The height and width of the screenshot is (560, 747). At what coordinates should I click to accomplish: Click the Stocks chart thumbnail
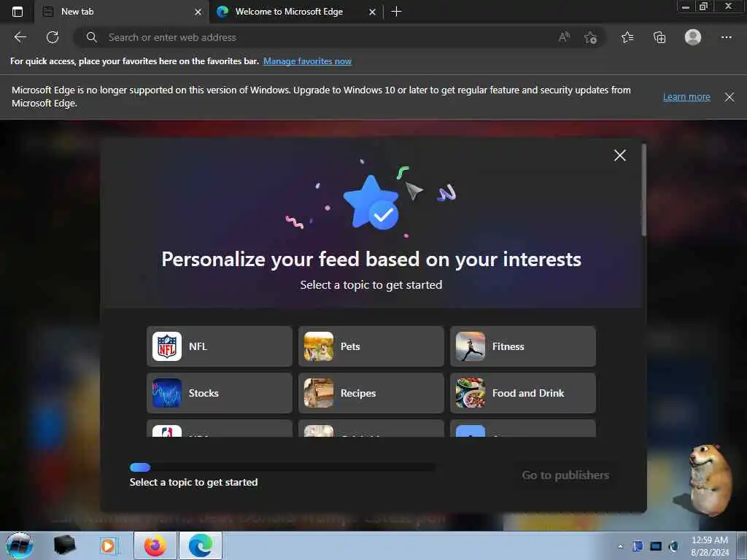167,393
